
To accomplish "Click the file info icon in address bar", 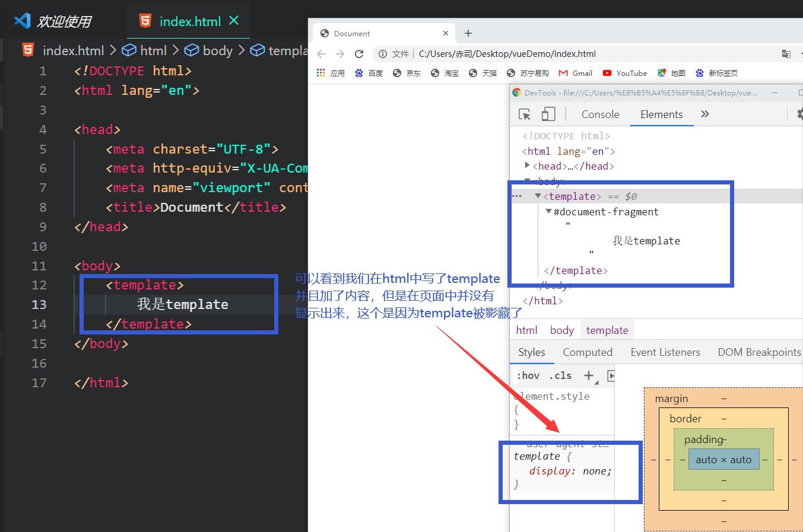I will click(x=383, y=54).
